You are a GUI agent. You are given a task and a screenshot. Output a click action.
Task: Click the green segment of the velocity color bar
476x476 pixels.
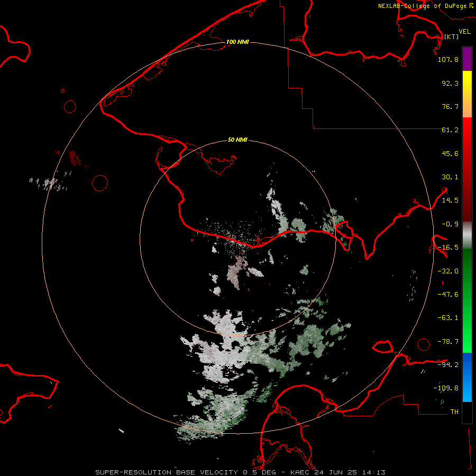467,300
